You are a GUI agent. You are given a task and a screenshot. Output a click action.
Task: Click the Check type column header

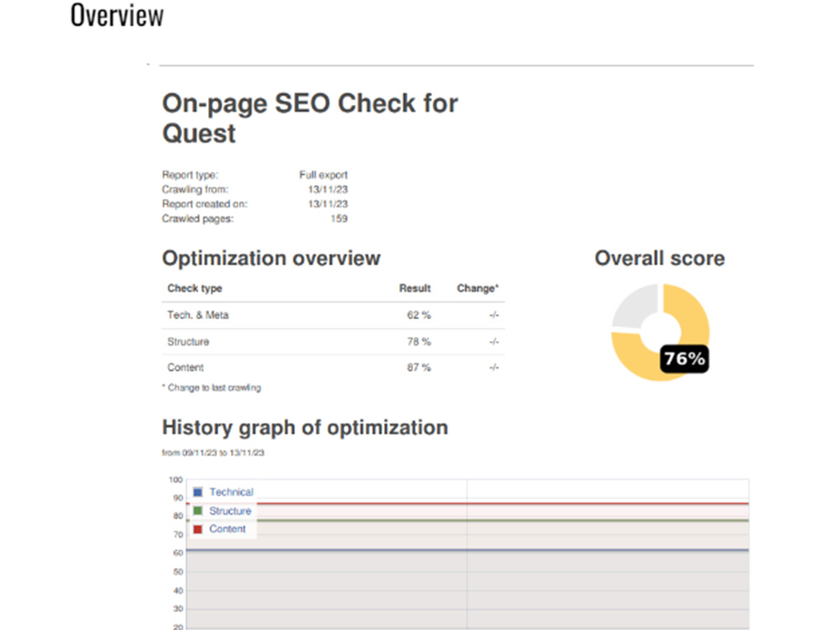195,288
